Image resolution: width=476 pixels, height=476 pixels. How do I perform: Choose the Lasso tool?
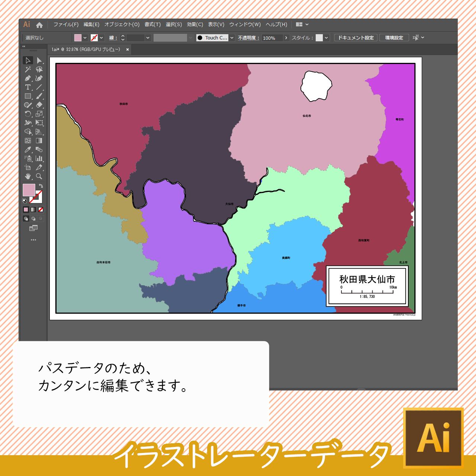[39, 69]
